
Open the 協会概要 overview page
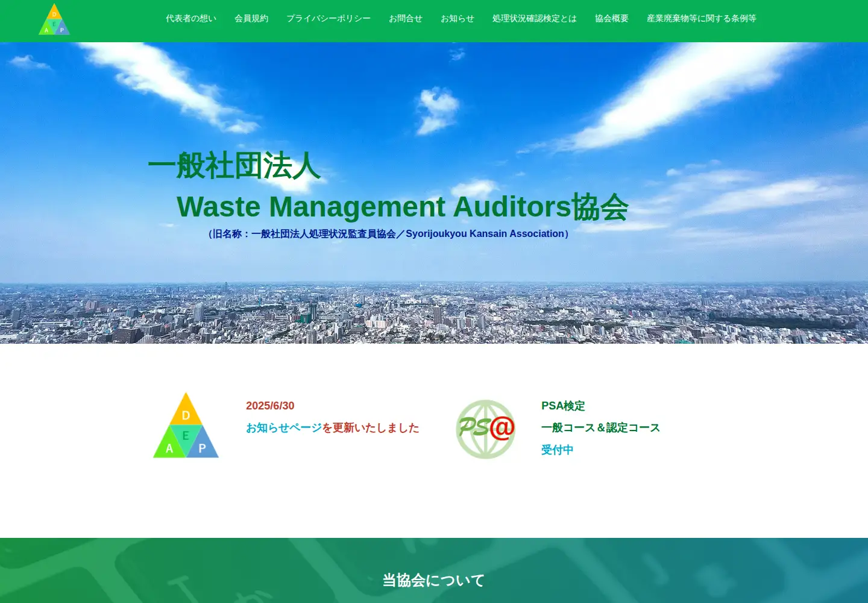(612, 19)
